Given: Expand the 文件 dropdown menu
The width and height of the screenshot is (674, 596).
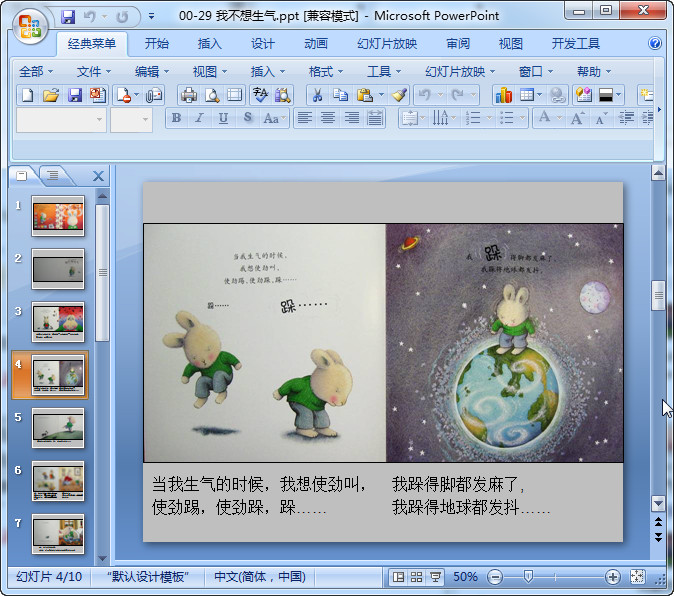Looking at the screenshot, I should pyautogui.click(x=94, y=71).
